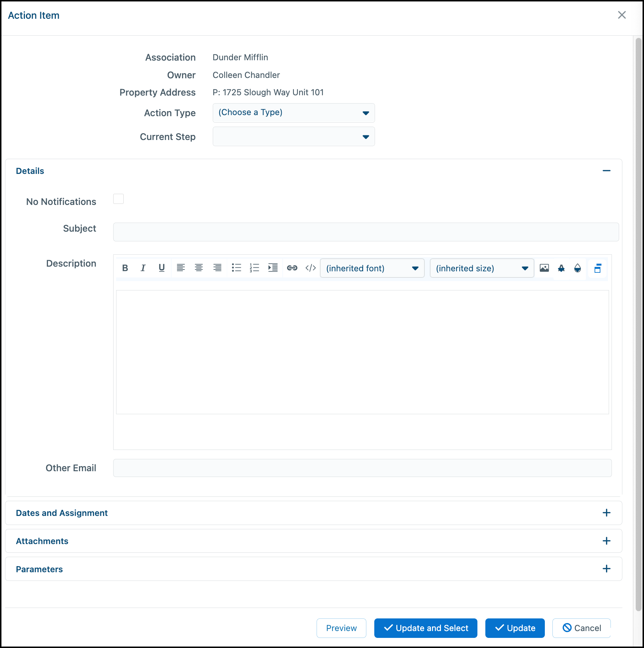Click the Update and Select button
The width and height of the screenshot is (644, 648).
click(x=426, y=628)
